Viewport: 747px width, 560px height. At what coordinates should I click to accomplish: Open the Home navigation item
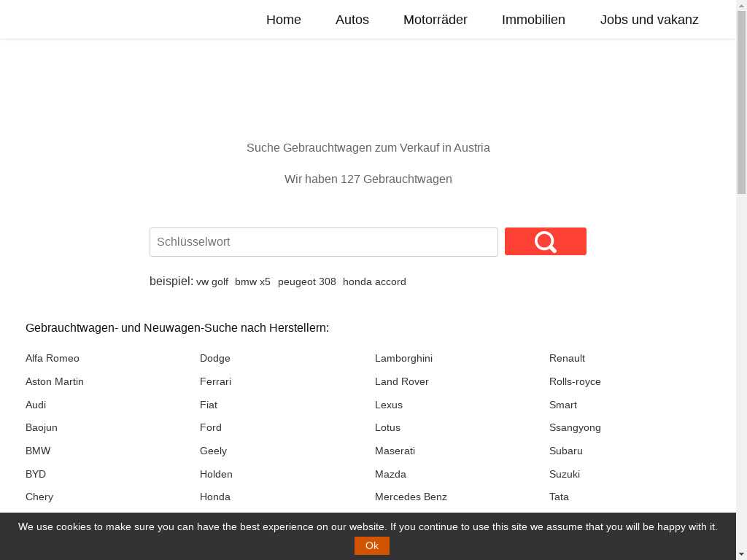tap(284, 20)
